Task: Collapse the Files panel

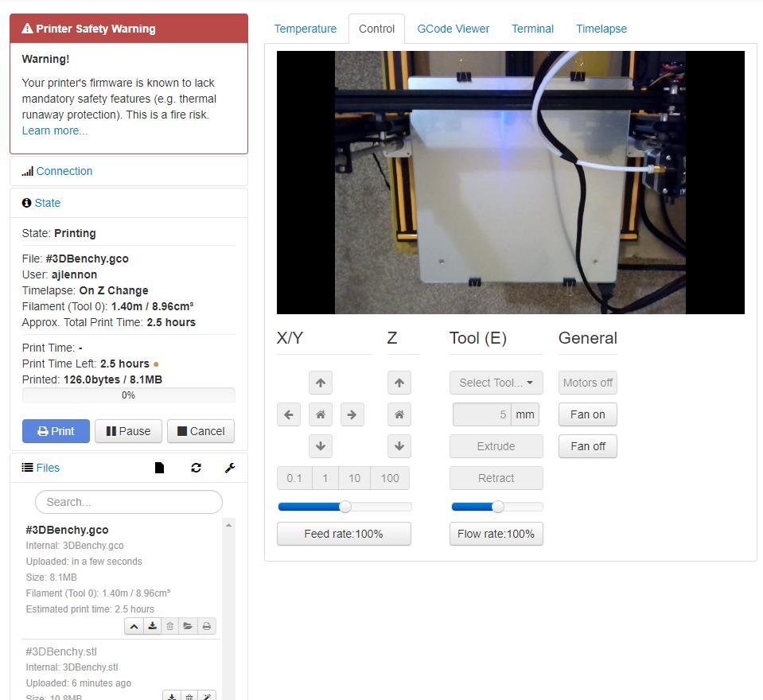Action: click(48, 468)
